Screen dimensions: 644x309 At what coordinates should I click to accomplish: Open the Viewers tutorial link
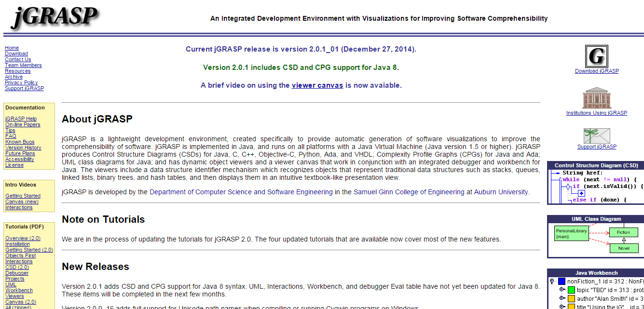click(14, 296)
